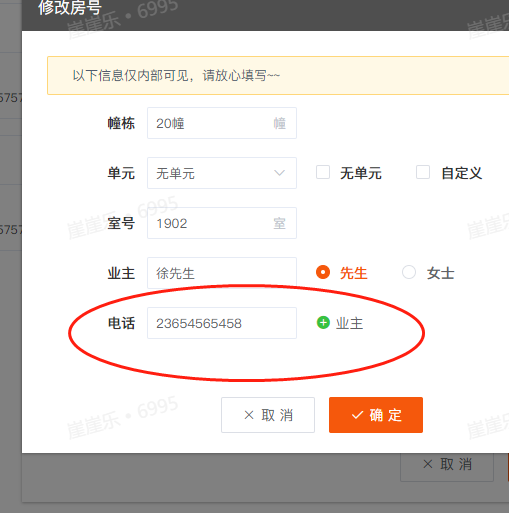Click the 室 suffix inside room field
The height and width of the screenshot is (513, 509).
pos(280,223)
